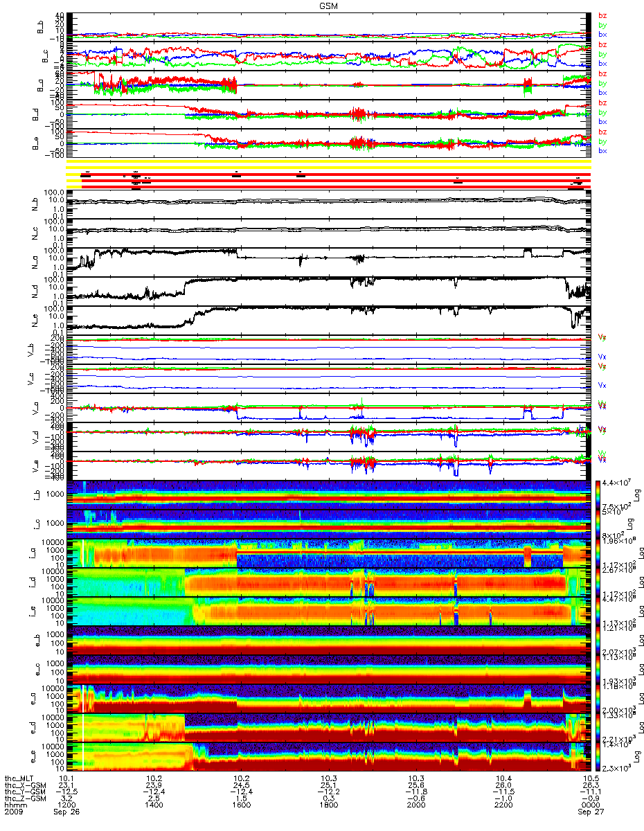The height and width of the screenshot is (831, 644).
Task: Select the X-GSM value 25.1
Action: click(328, 786)
